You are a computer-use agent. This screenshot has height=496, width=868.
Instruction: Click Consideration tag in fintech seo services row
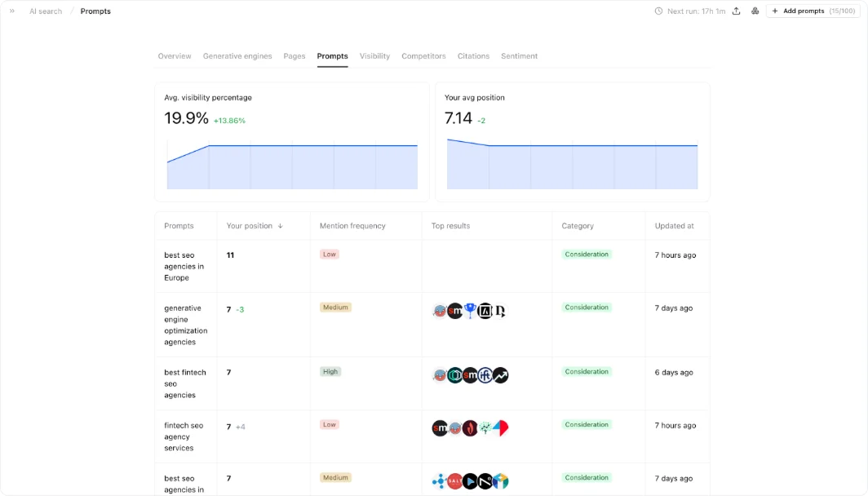pyautogui.click(x=587, y=424)
